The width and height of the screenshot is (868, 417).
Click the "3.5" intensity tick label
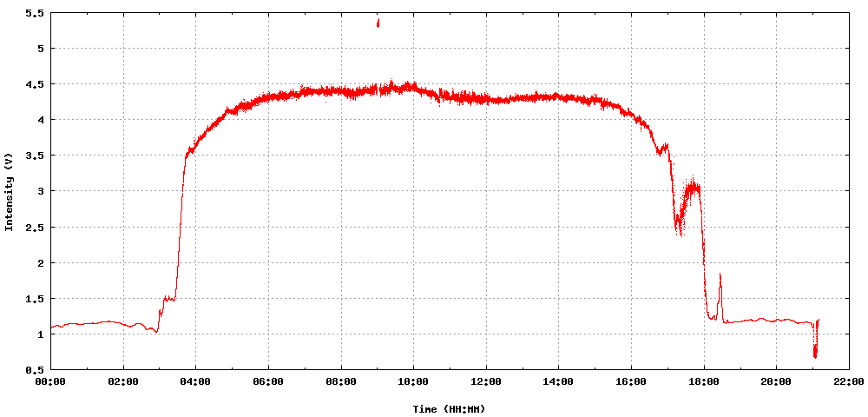pyautogui.click(x=35, y=156)
